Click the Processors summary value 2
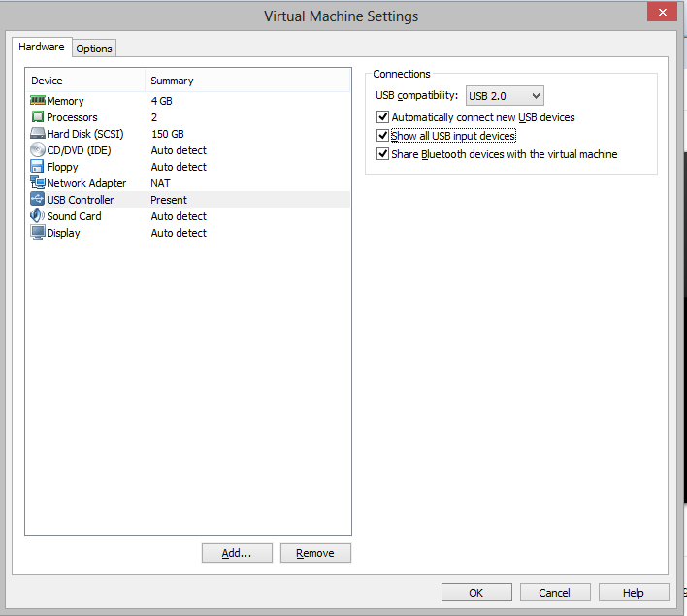The height and width of the screenshot is (616, 687). pos(154,117)
